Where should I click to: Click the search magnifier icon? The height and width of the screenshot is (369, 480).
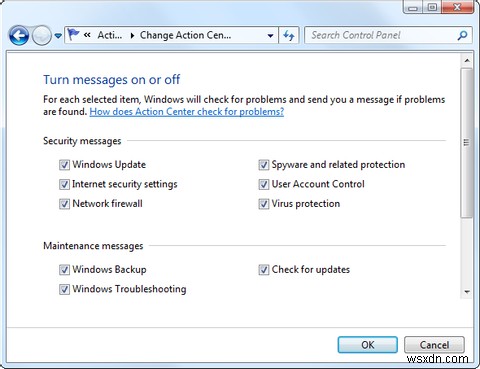(x=462, y=35)
